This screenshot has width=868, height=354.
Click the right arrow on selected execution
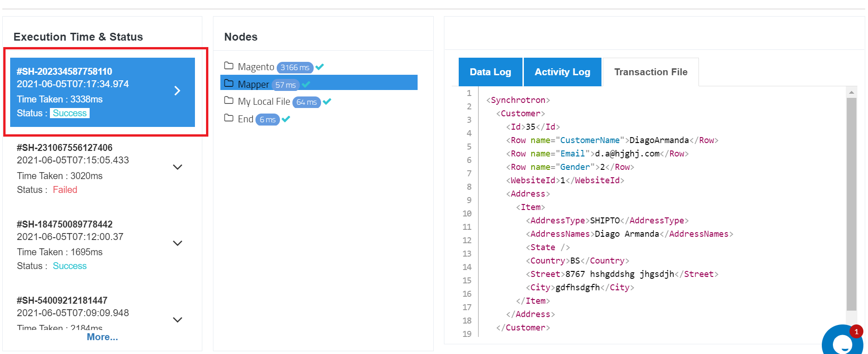[x=177, y=90]
